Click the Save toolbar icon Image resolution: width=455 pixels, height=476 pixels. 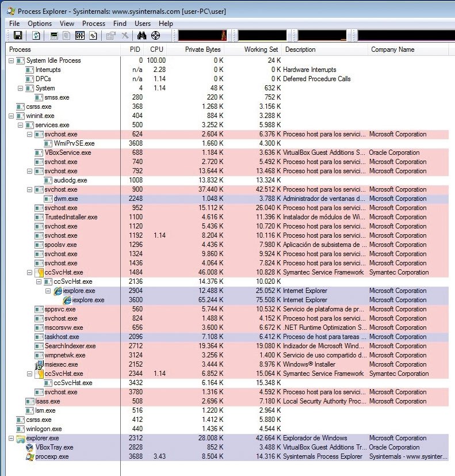coord(18,36)
